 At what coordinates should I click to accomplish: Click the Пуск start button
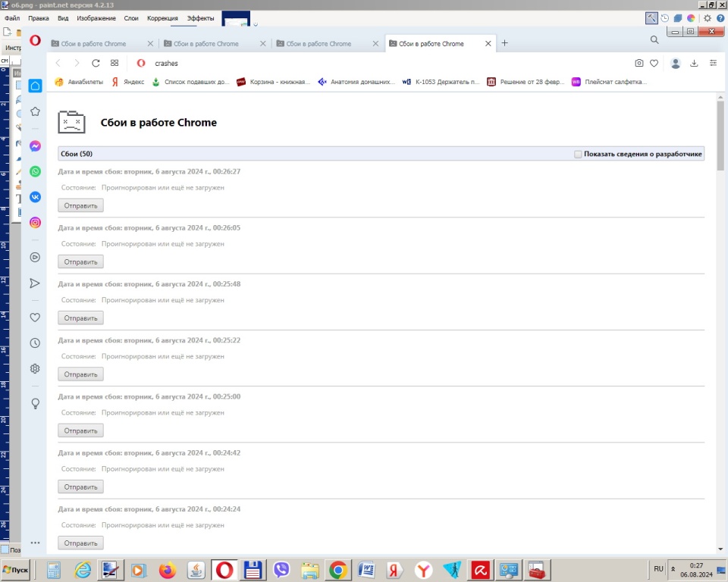tap(15, 569)
